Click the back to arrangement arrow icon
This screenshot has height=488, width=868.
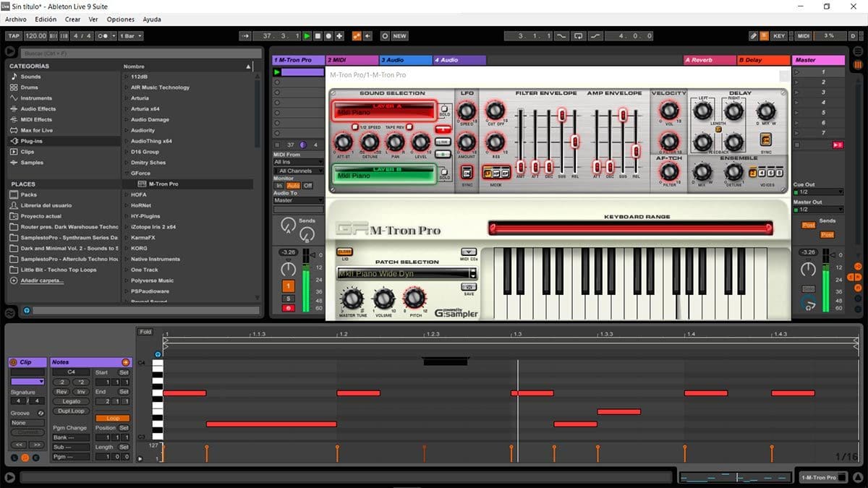click(x=367, y=35)
